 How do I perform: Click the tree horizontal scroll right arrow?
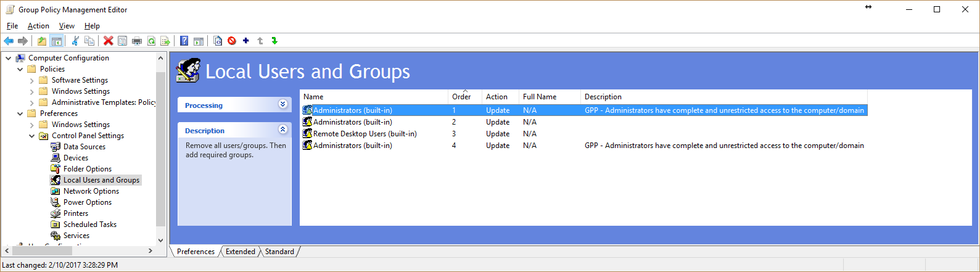coord(150,250)
